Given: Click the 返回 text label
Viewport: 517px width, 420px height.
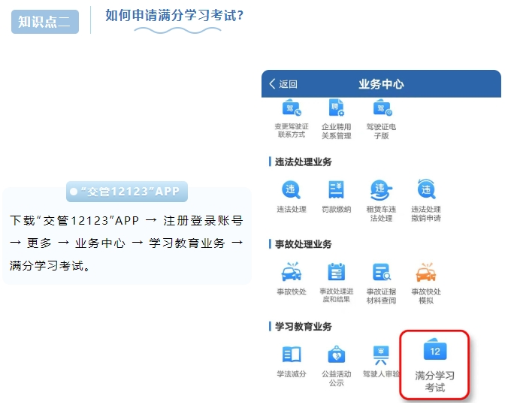Looking at the screenshot, I should 288,84.
